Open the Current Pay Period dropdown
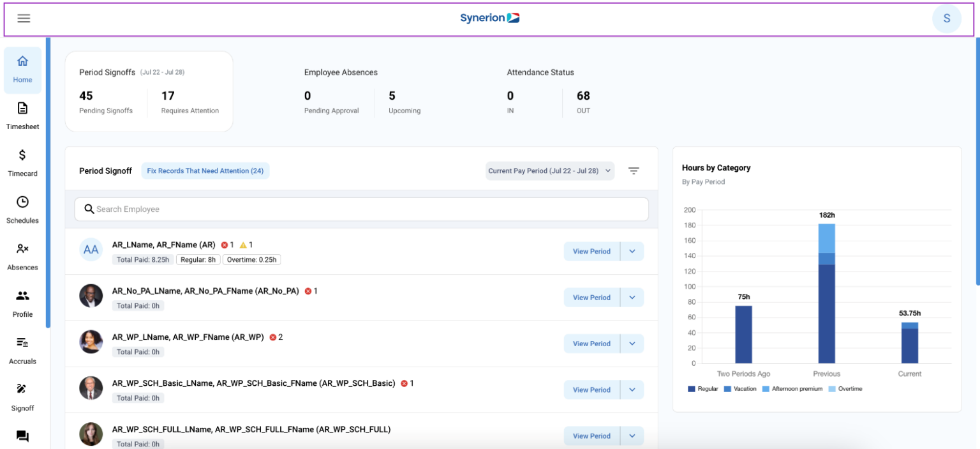The width and height of the screenshot is (980, 449). (x=549, y=171)
